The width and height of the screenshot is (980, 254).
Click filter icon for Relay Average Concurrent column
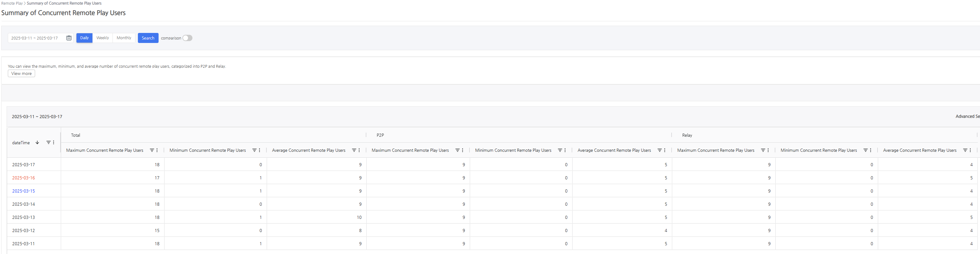point(965,151)
